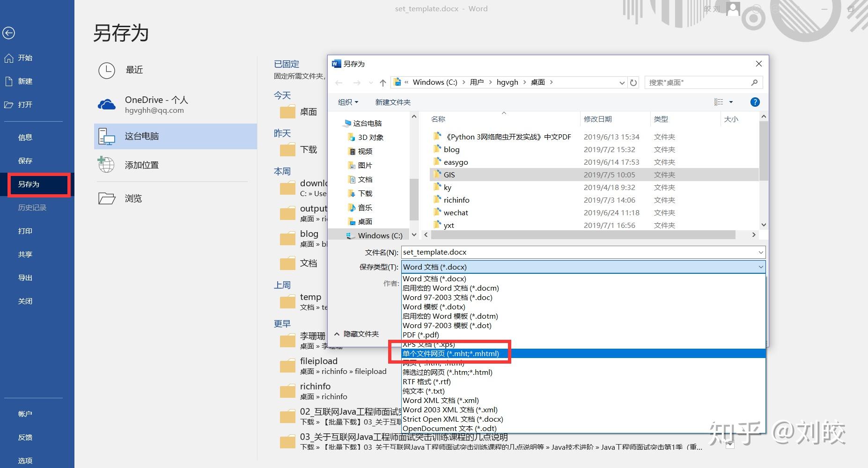Click the refresh button next to the address bar

(633, 82)
